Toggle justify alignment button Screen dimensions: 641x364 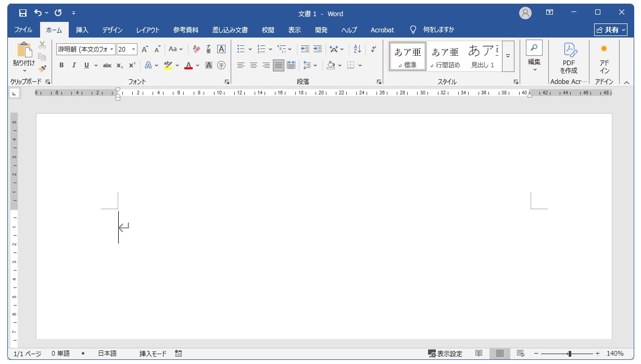[279, 65]
